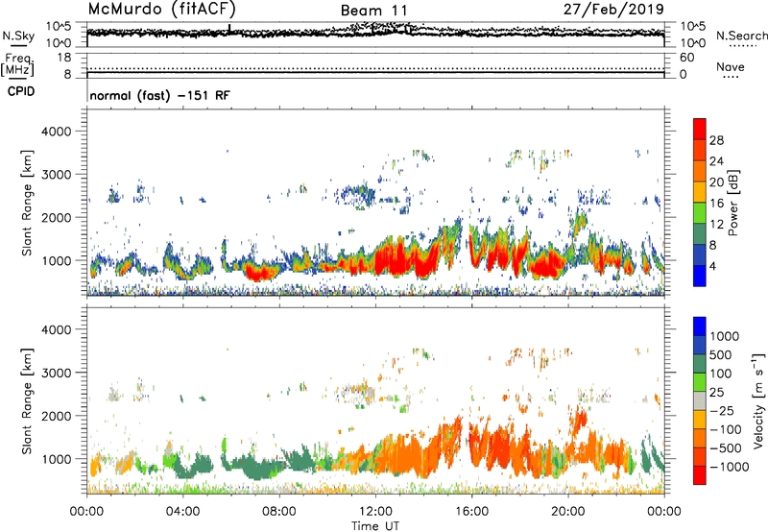This screenshot has height=532, width=768.
Task: Click the 4000 km tick on velocity panel
Action: click(x=56, y=329)
